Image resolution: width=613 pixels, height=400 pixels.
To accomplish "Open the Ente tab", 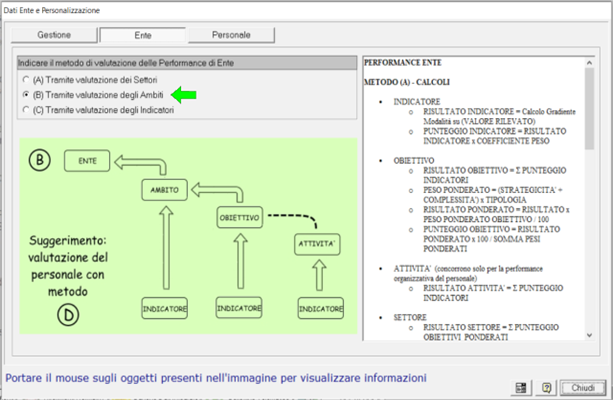I will [143, 34].
